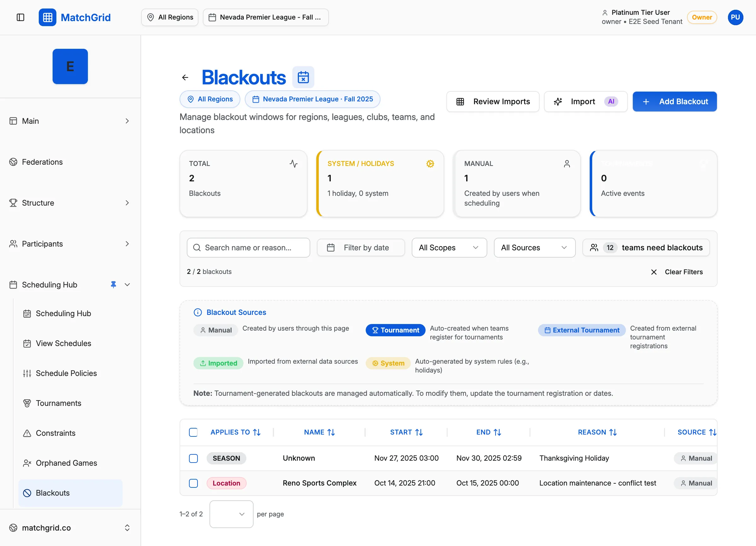Check the Reno Sports Complex row checkbox
Viewport: 756px width, 546px height.
tap(193, 483)
